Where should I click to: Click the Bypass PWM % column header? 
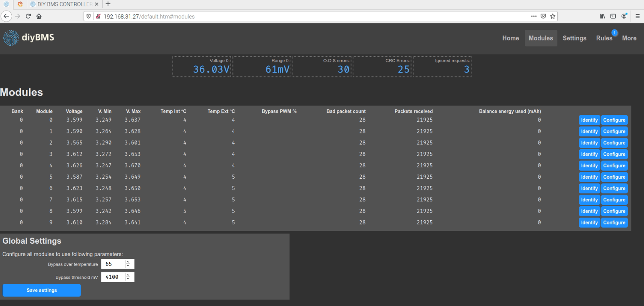point(279,111)
